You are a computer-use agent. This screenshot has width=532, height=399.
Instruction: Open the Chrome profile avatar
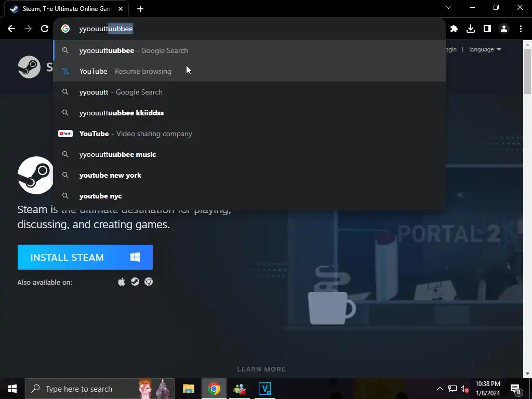pyautogui.click(x=504, y=29)
